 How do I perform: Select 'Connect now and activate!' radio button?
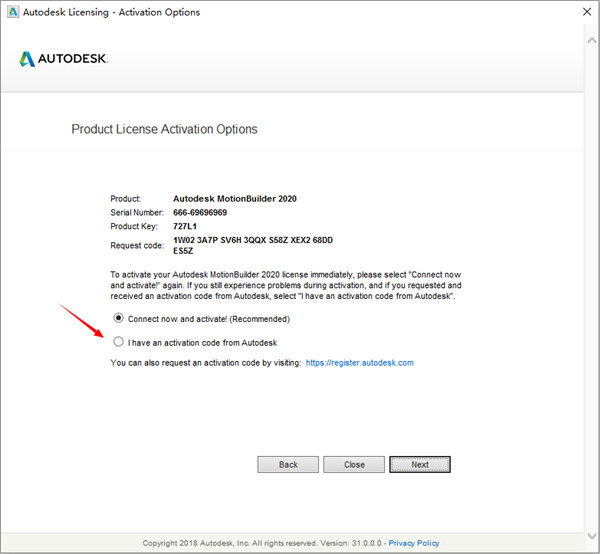(x=118, y=318)
